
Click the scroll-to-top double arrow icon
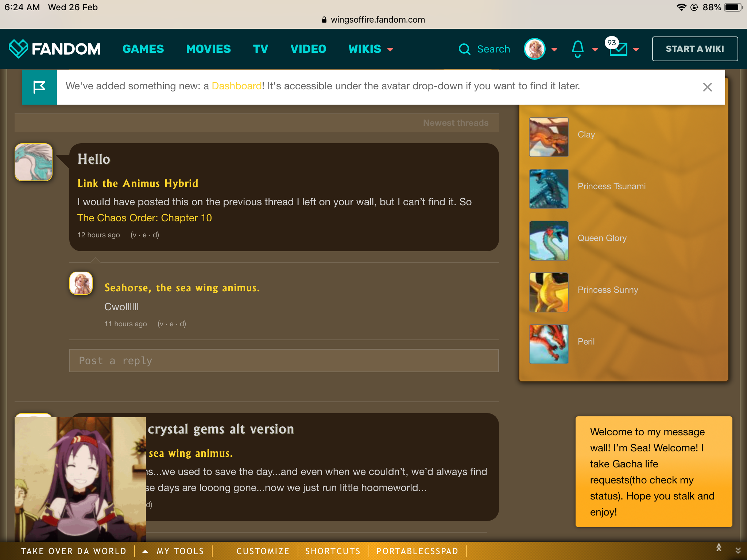pos(719,548)
